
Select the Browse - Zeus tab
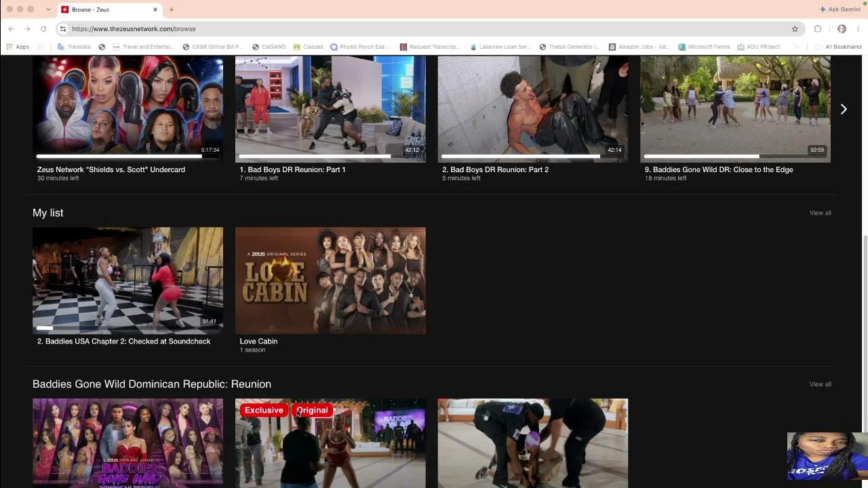pyautogui.click(x=110, y=9)
